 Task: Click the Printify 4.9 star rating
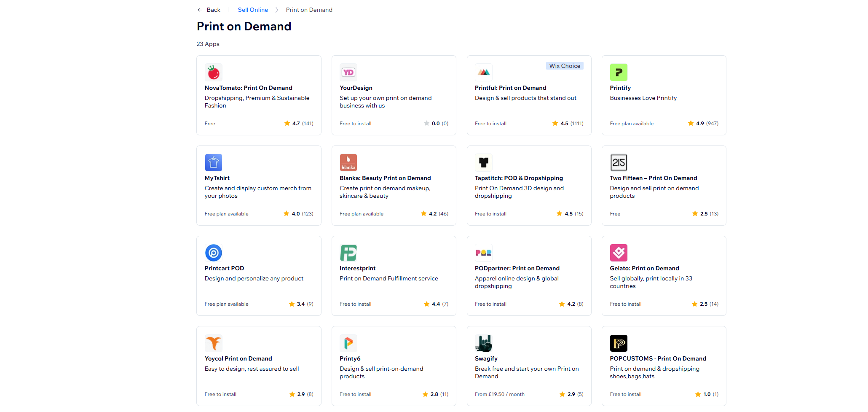tap(703, 124)
